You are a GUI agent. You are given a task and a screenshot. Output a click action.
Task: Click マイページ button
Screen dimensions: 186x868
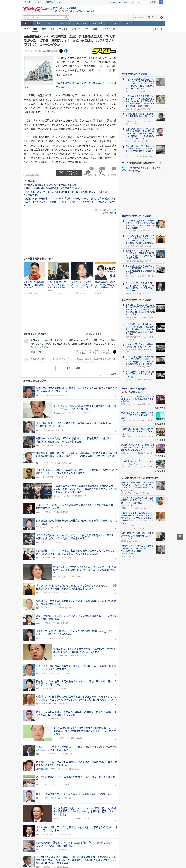coord(139,18)
